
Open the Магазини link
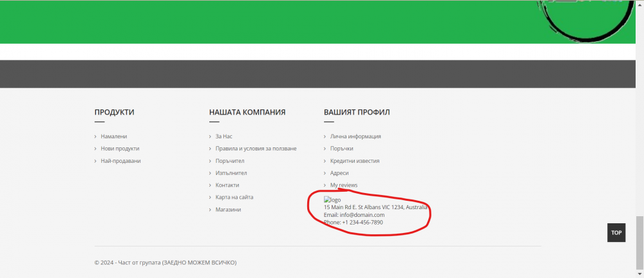pos(228,209)
